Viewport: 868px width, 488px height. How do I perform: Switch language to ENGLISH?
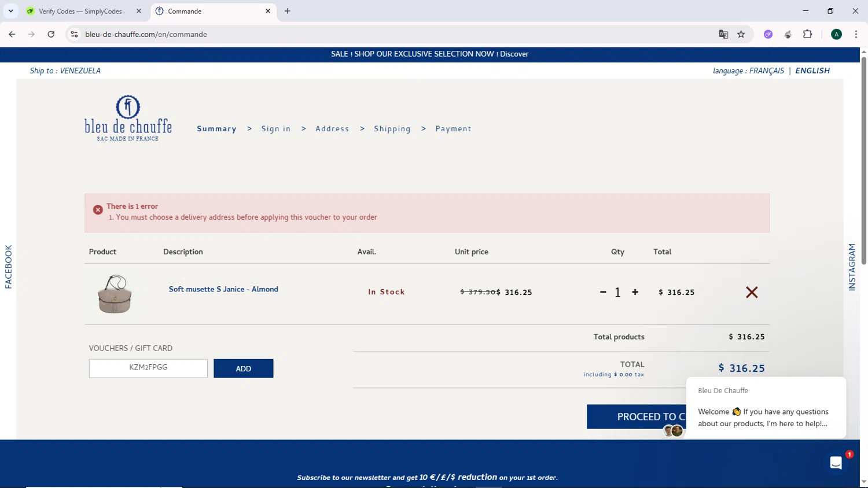(x=812, y=71)
